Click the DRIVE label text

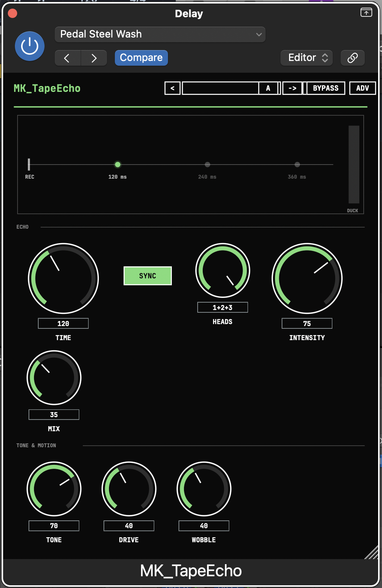coord(129,540)
